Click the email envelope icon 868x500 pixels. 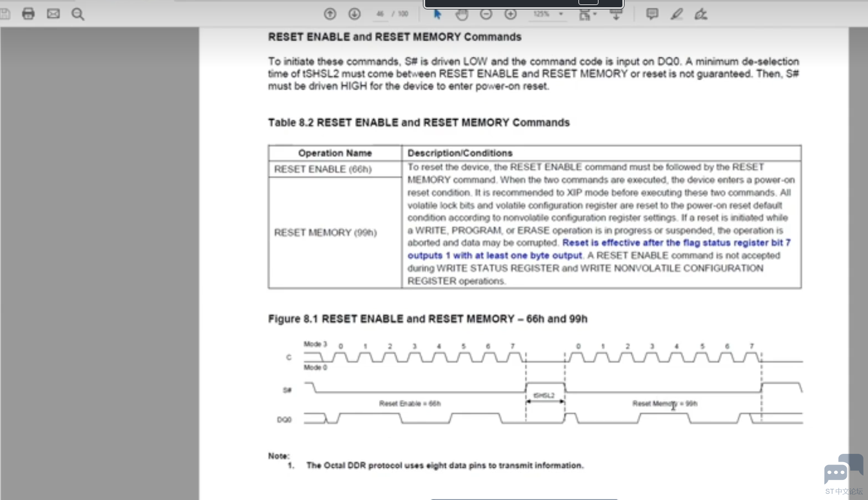(x=53, y=13)
